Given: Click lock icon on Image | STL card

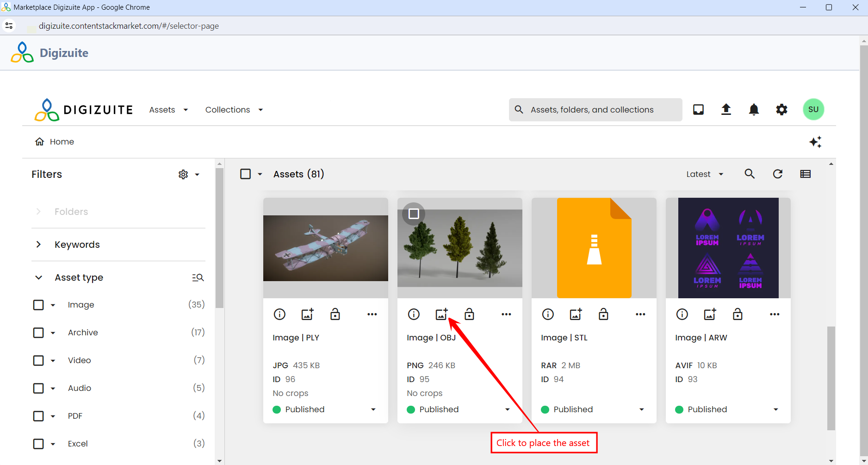Looking at the screenshot, I should pos(603,314).
